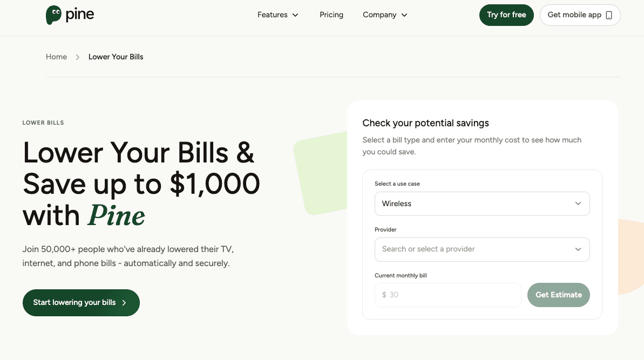Screen dimensions: 644x360
Task: Click Start lowering your bills
Action: [x=81, y=302]
